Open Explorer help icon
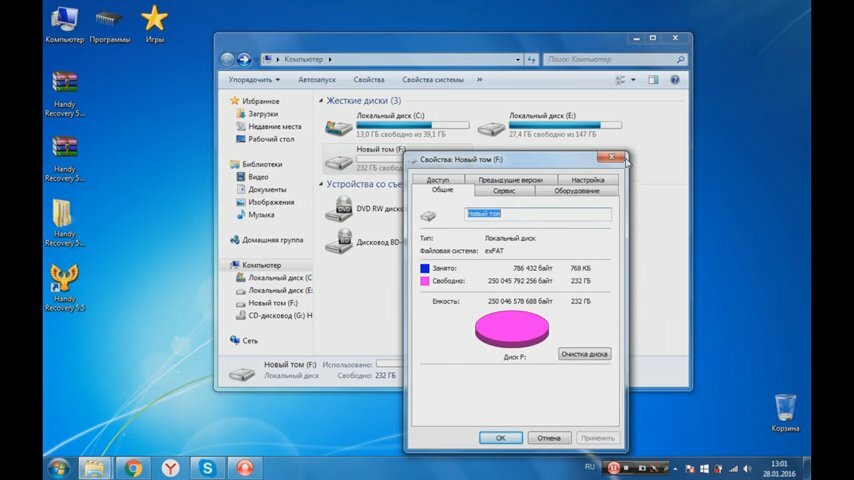 [x=675, y=80]
